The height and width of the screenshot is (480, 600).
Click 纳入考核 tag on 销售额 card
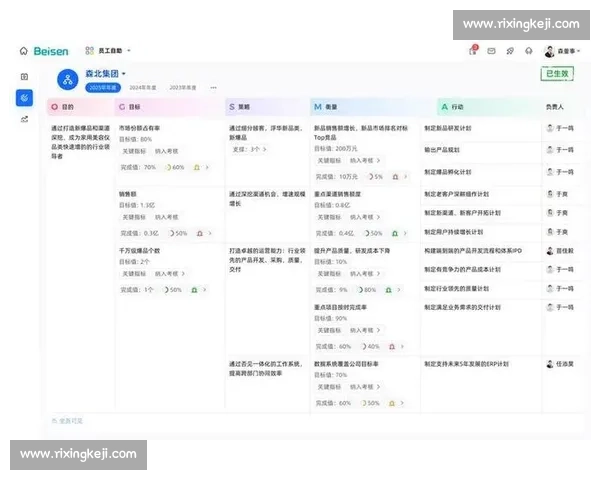coord(166,217)
